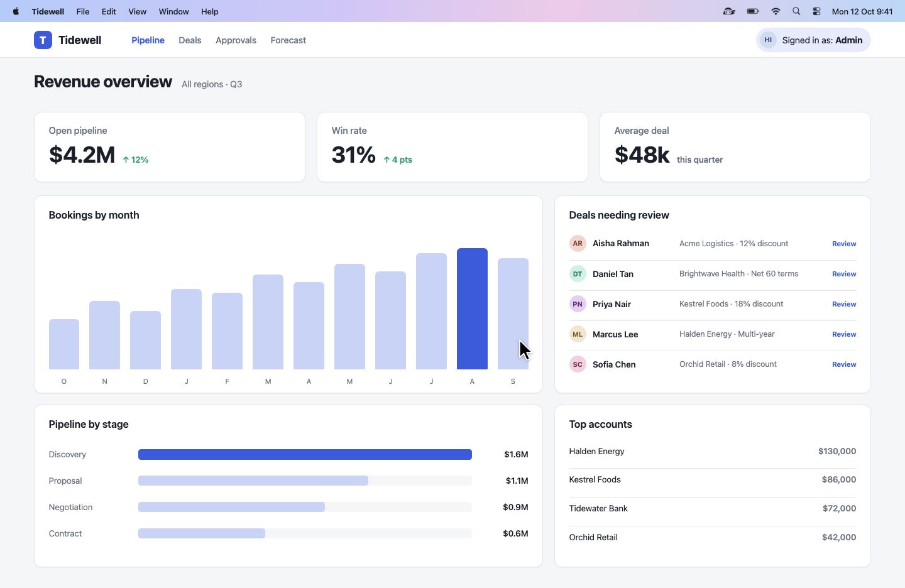Open the Pipeline tab
The width and height of the screenshot is (905, 588).
point(148,40)
